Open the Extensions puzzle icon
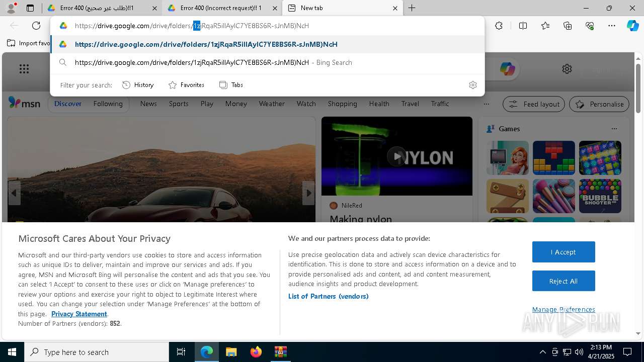This screenshot has width=644, height=362. pos(499,26)
